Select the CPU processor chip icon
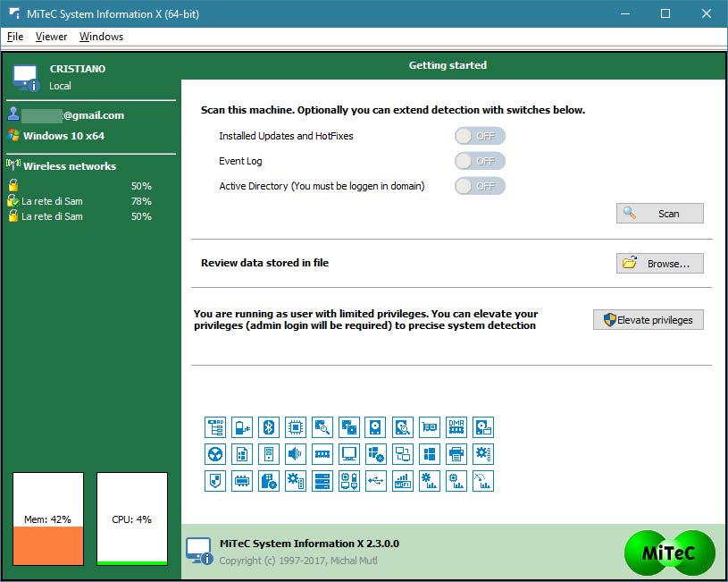Viewport: 728px width, 582px height. click(x=296, y=427)
